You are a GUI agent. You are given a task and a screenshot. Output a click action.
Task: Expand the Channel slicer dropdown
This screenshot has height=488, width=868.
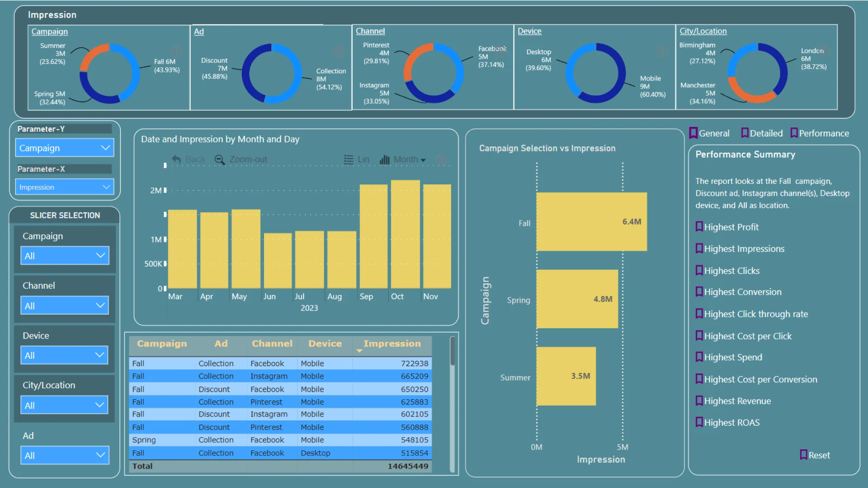(x=65, y=306)
